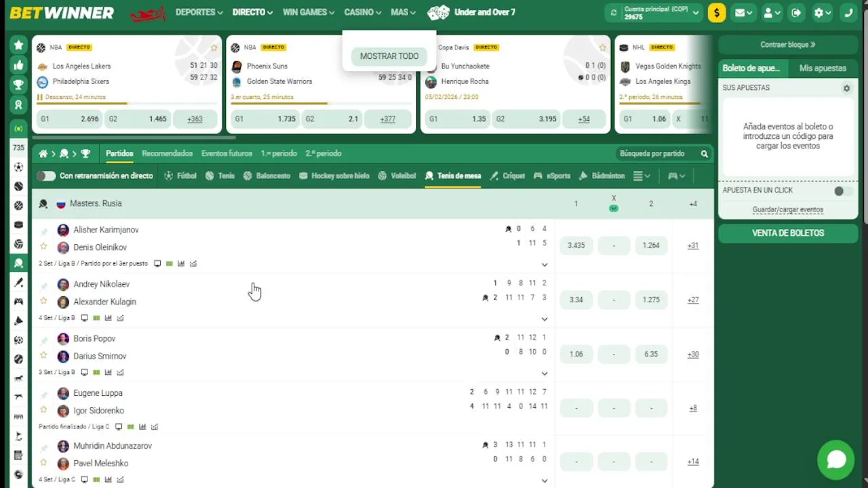Bet on Karimjanov odds 3.435
This screenshot has width=868, height=488.
point(576,245)
